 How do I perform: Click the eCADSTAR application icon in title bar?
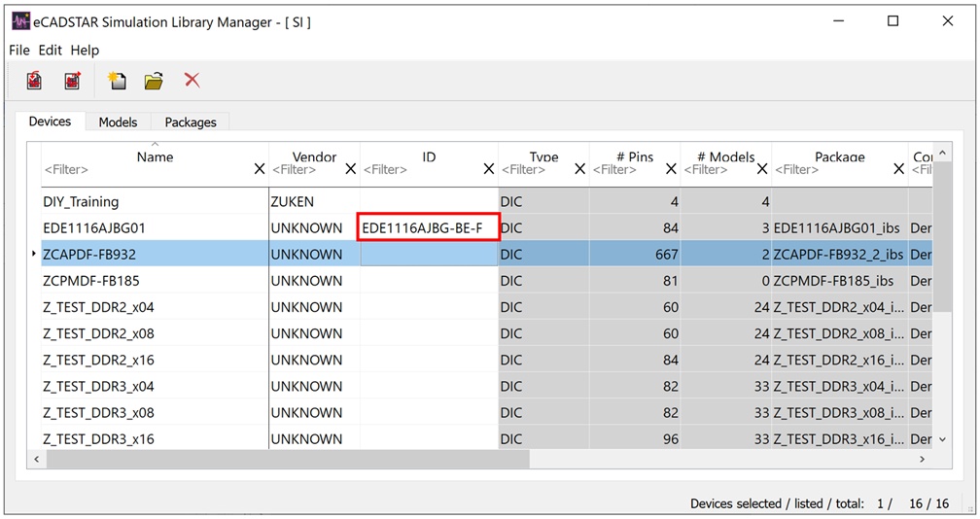20,21
